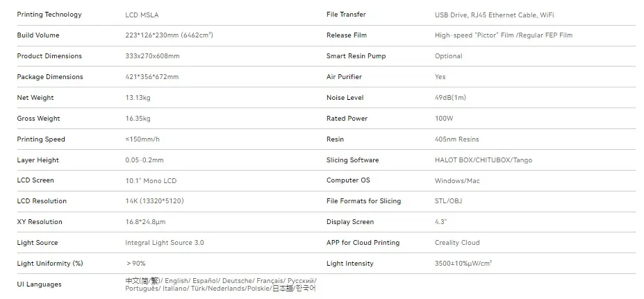Screen dimensions: 644x299
Task: Click the Light Uniformity >90% value
Action: click(136, 264)
